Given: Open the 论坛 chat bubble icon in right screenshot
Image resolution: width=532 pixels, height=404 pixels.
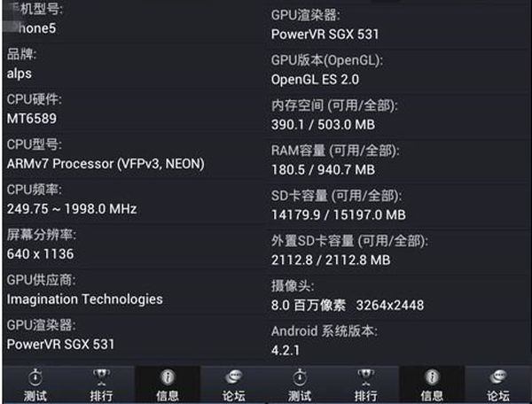Looking at the screenshot, I should [498, 385].
